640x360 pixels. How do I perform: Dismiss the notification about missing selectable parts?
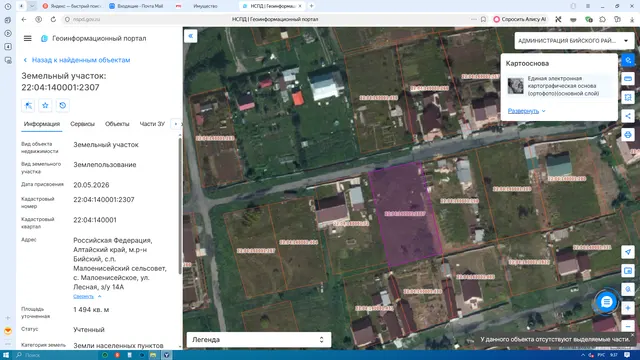[x=632, y=335]
